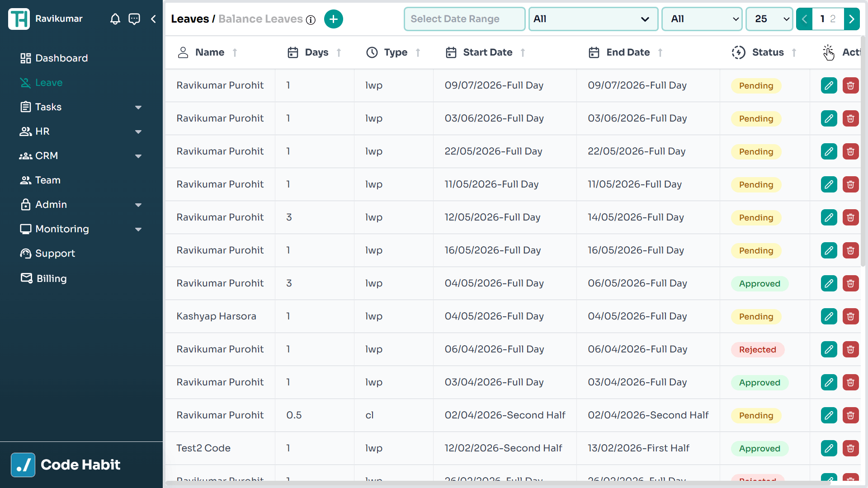Open the chat messages icon

click(x=134, y=19)
